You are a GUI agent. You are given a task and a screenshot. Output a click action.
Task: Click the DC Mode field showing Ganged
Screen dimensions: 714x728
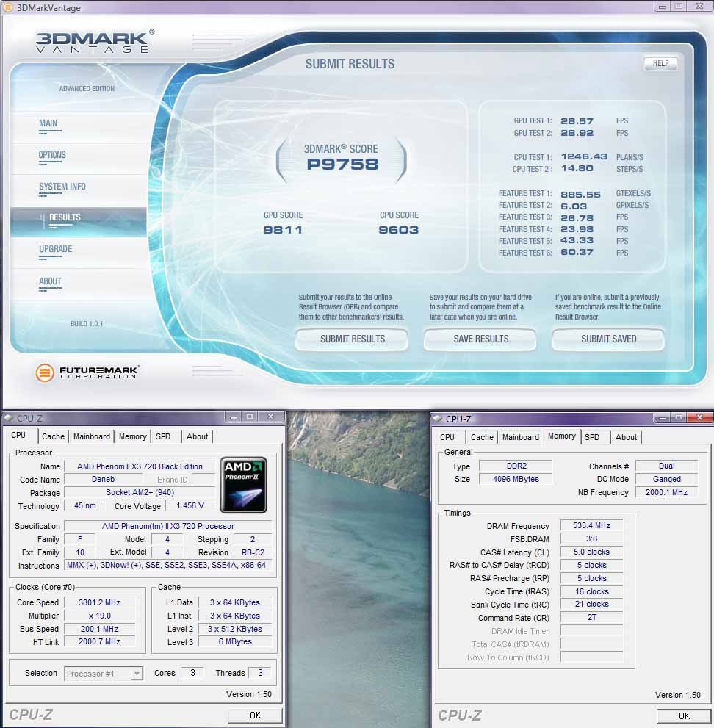pyautogui.click(x=667, y=479)
